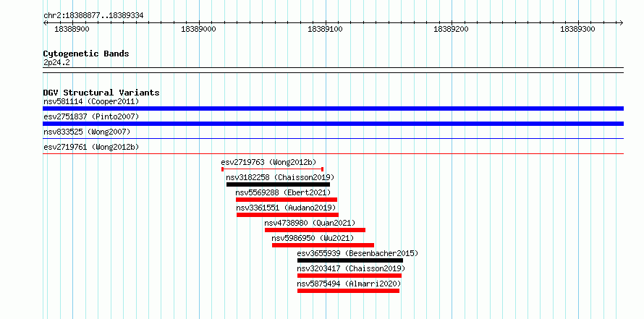This screenshot has width=644, height=319.
Task: Click ruler position 18389100
Action: pos(324,30)
